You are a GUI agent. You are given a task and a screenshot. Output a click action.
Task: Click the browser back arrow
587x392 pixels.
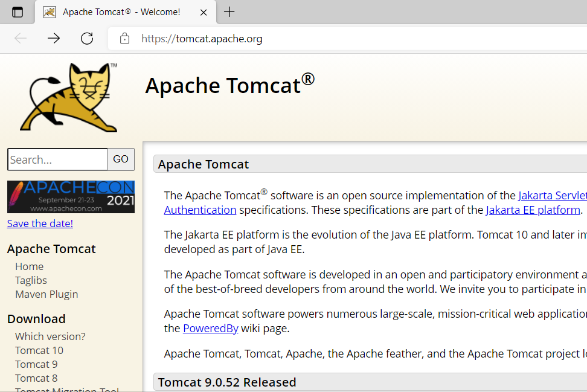pyautogui.click(x=21, y=39)
